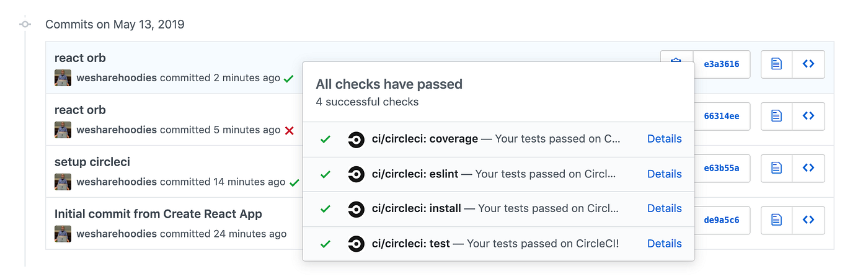
Task: Click green checkmark beside setup circleci commit
Action: (x=294, y=182)
